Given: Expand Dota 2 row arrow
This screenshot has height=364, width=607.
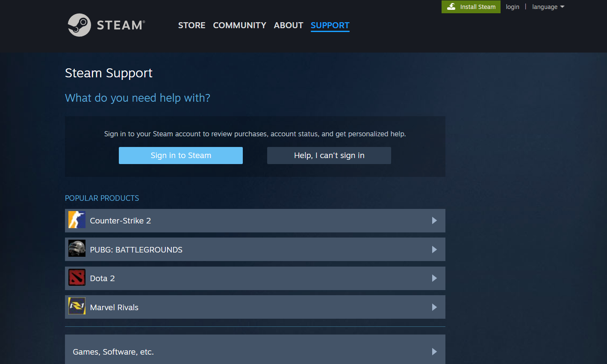Looking at the screenshot, I should click(x=434, y=278).
